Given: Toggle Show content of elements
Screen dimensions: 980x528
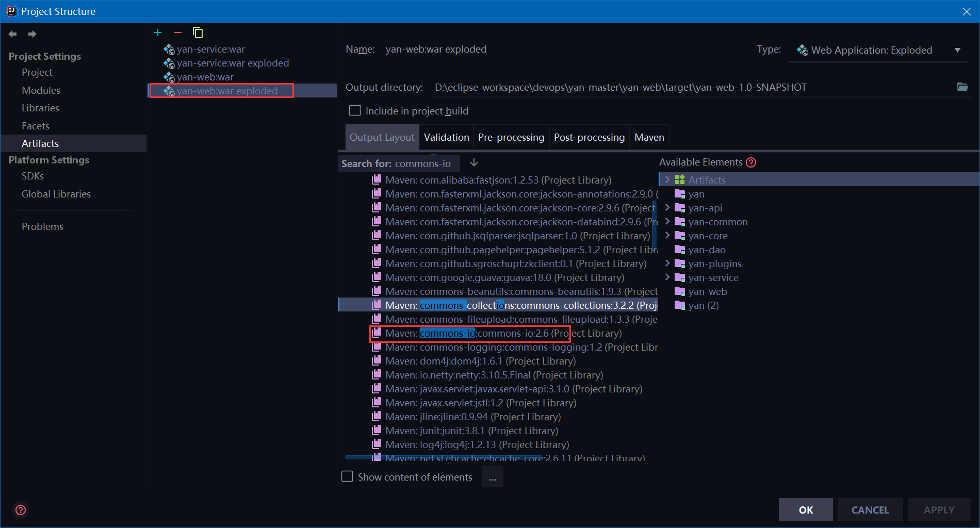Looking at the screenshot, I should click(x=347, y=476).
